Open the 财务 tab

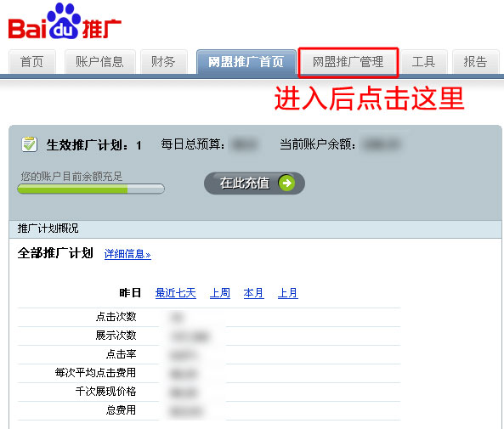pos(163,62)
